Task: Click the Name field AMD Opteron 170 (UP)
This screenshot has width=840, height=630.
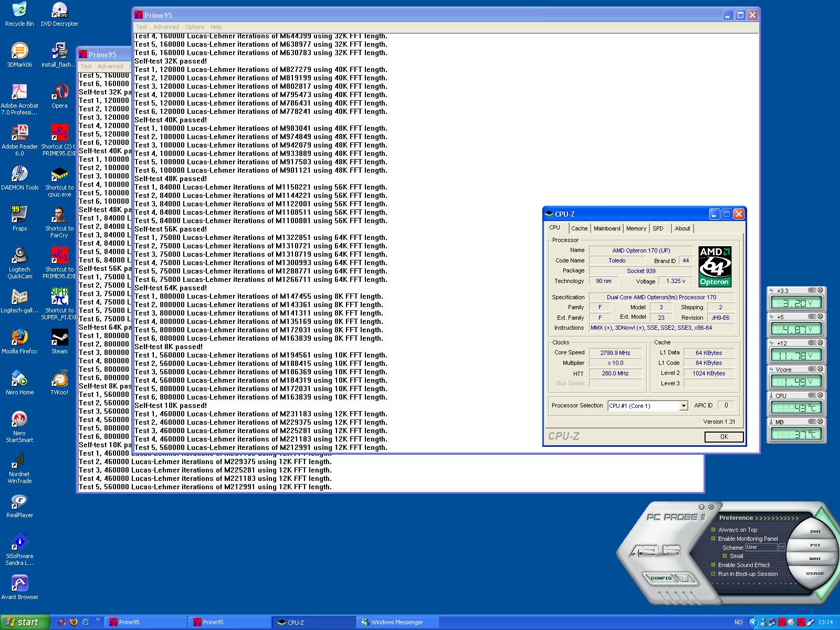Action: pos(641,250)
